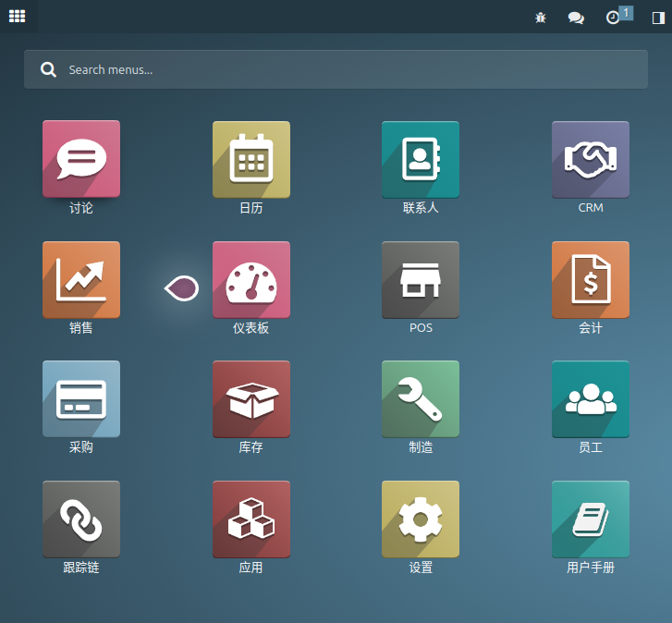Open the 日历 calendar app

click(x=251, y=159)
